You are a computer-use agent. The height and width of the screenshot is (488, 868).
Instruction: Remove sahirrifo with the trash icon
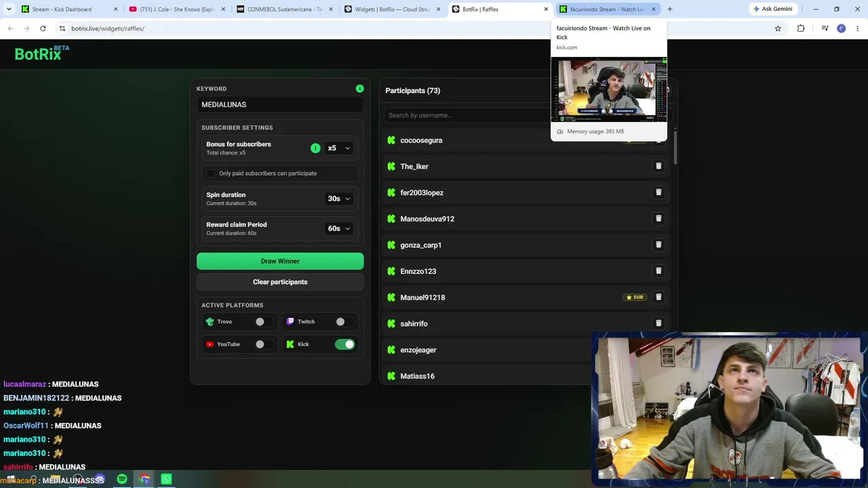coord(658,323)
